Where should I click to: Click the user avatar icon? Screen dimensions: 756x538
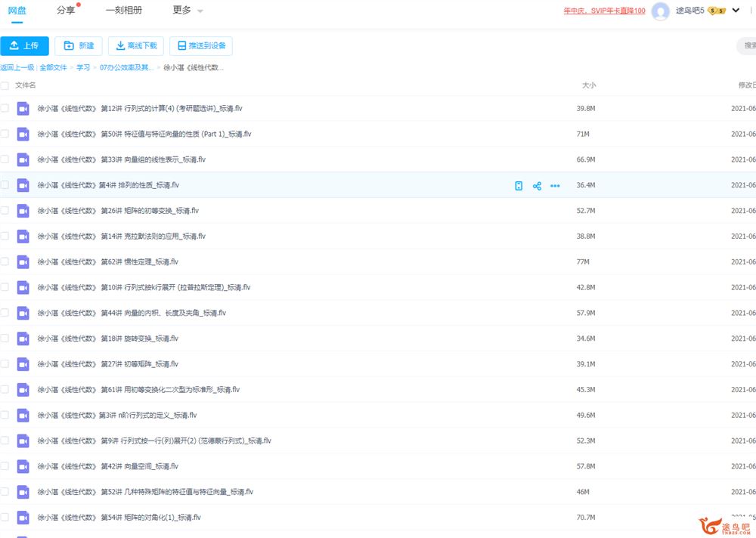click(660, 11)
